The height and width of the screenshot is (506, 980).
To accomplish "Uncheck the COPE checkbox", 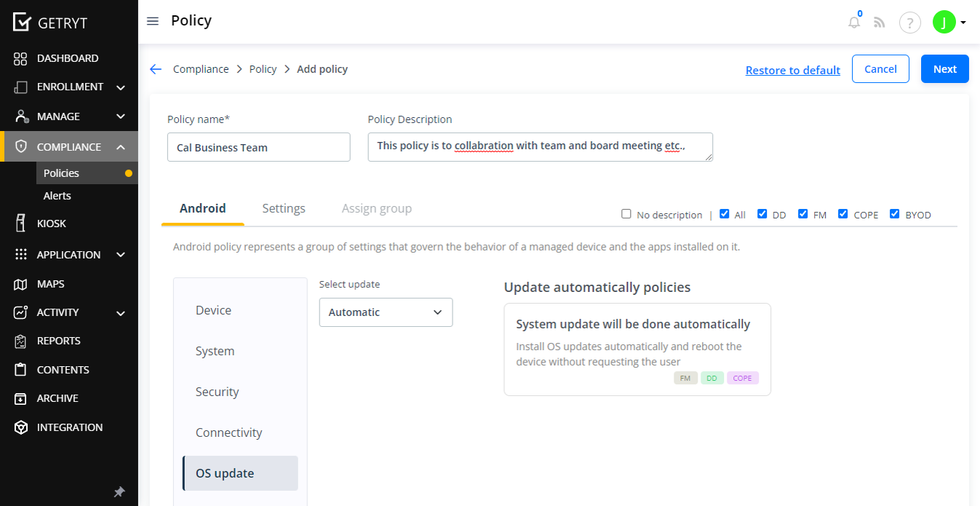I will click(x=843, y=214).
